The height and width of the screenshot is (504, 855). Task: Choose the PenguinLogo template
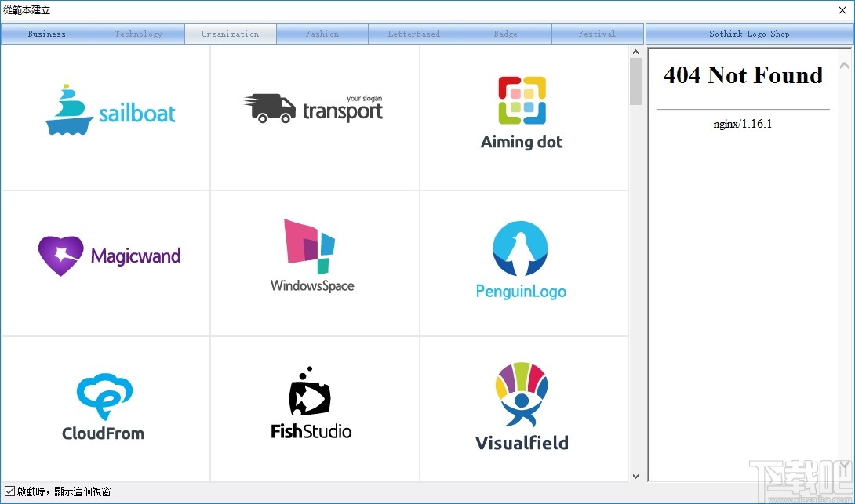pyautogui.click(x=521, y=259)
